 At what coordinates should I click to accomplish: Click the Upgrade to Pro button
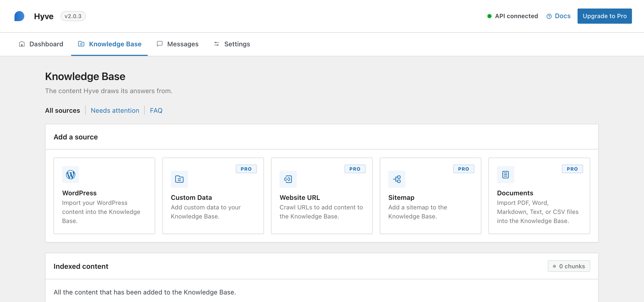[x=605, y=16]
